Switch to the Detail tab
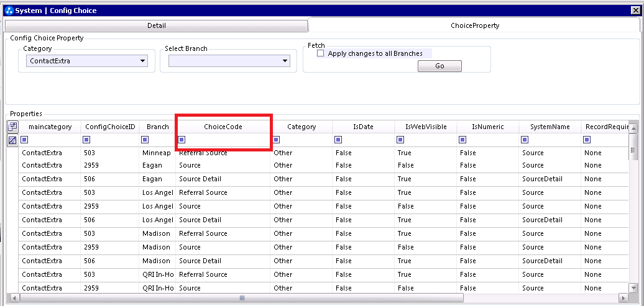Image resolution: width=644 pixels, height=306 pixels. pos(156,25)
